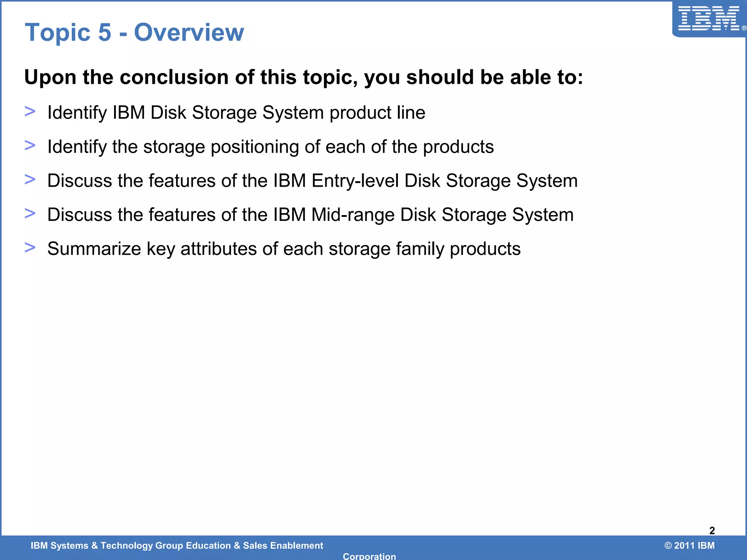Screen dimensions: 747x560
Task: Select the 'Summarize key attributes' bullet text
Action: pyautogui.click(x=284, y=249)
